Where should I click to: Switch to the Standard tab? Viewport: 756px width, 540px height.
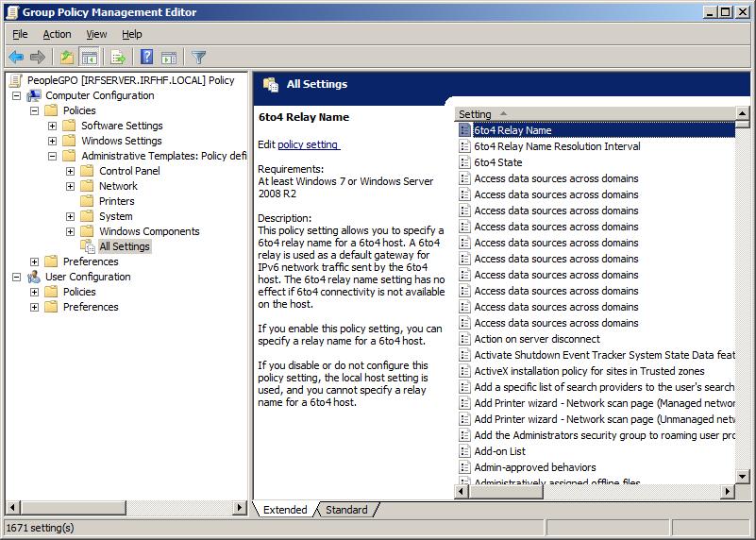(x=346, y=510)
